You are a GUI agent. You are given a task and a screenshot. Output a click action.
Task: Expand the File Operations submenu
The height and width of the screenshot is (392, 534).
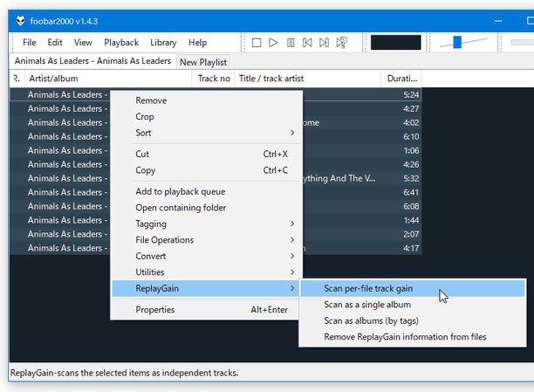(207, 240)
